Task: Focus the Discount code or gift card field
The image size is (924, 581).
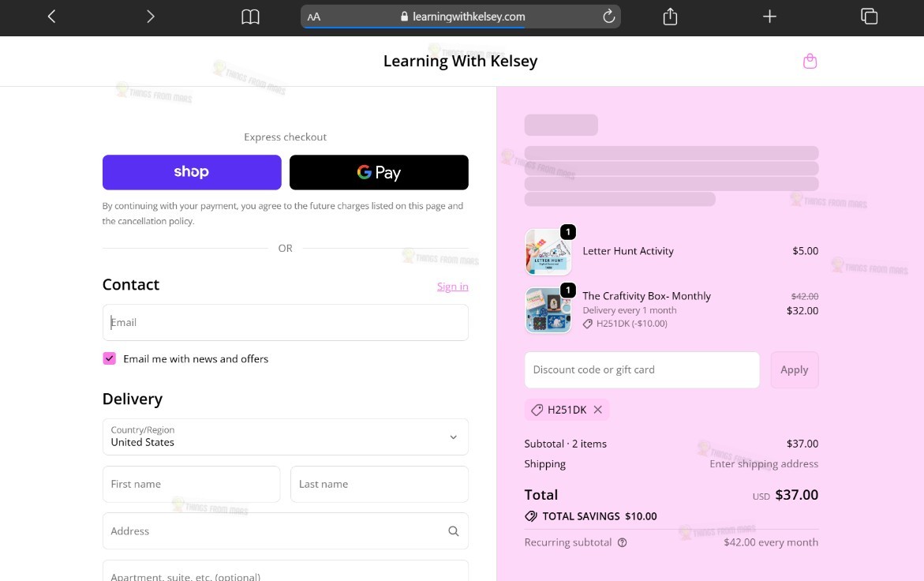Action: tap(642, 369)
